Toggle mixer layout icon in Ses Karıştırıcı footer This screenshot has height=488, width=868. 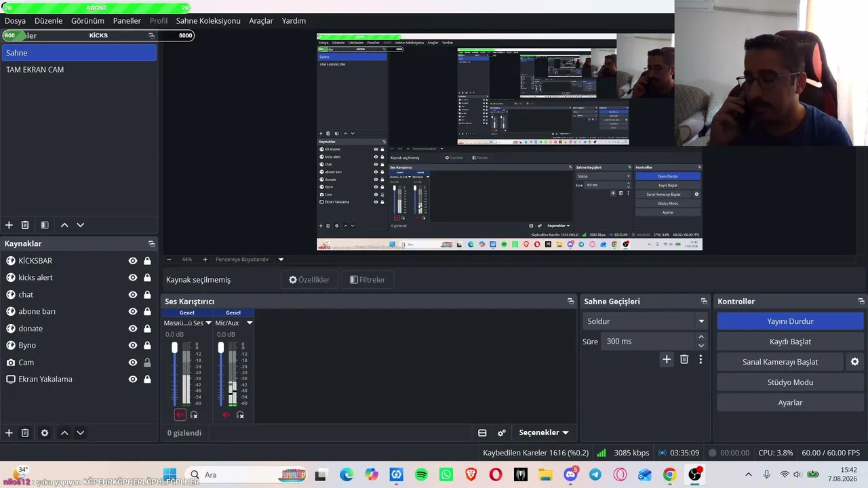tap(482, 432)
